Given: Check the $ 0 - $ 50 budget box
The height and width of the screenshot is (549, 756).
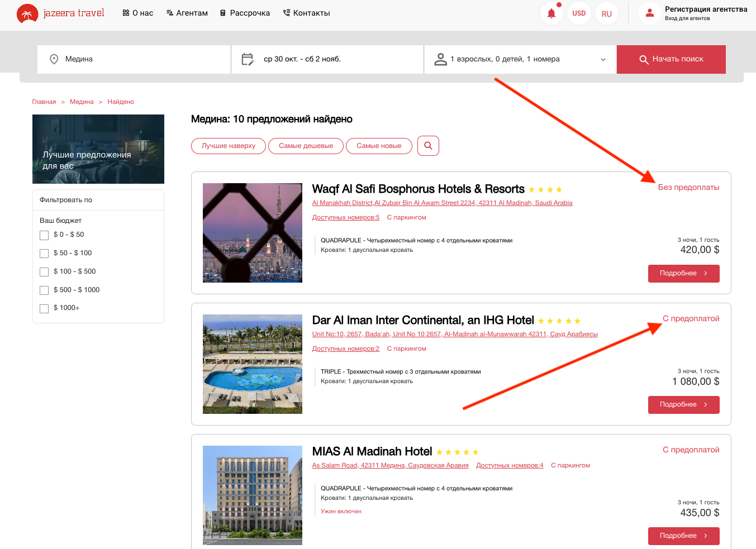Looking at the screenshot, I should pos(44,236).
